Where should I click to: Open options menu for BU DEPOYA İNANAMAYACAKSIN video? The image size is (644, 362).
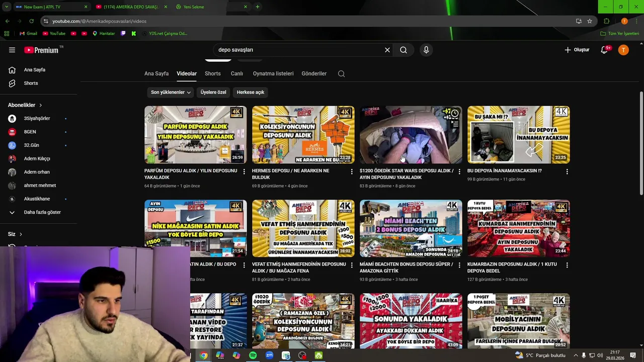point(567,171)
